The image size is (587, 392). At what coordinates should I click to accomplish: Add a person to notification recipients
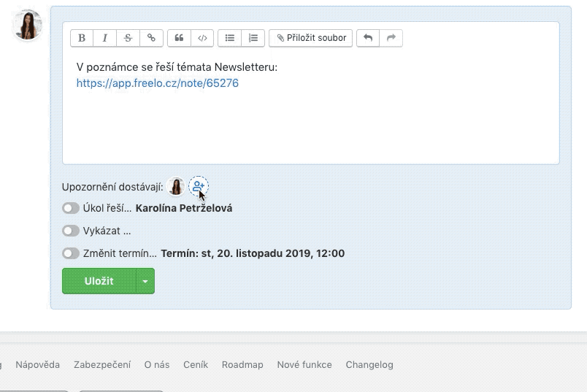(199, 186)
